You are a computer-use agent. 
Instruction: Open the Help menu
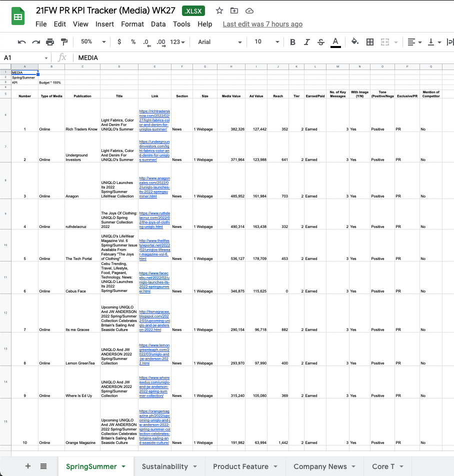[x=205, y=24]
